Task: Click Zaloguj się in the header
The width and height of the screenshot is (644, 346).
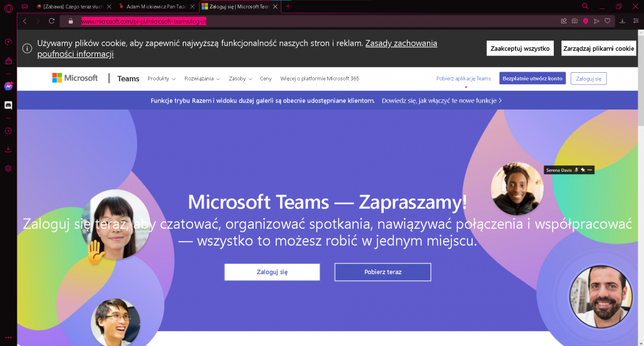Action: (x=589, y=79)
